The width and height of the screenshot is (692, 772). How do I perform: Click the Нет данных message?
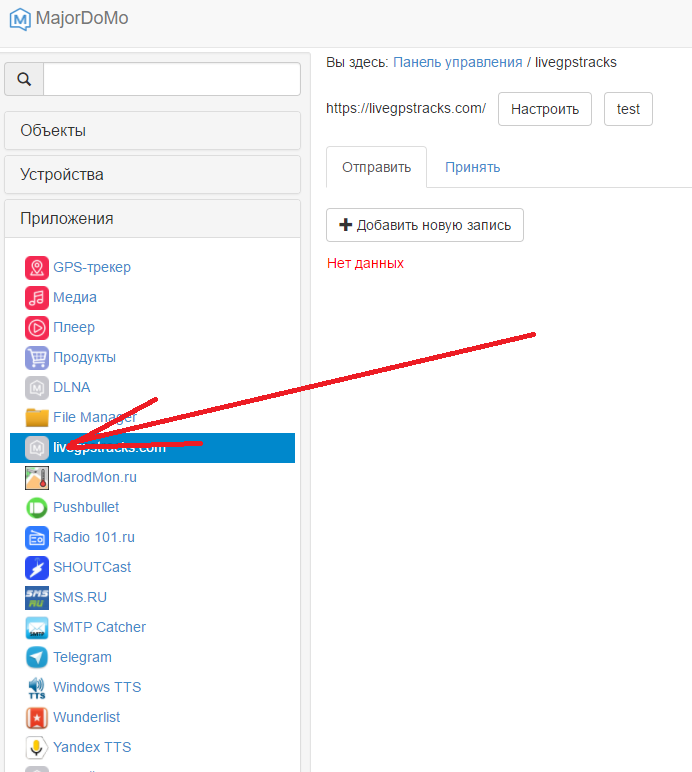click(365, 263)
